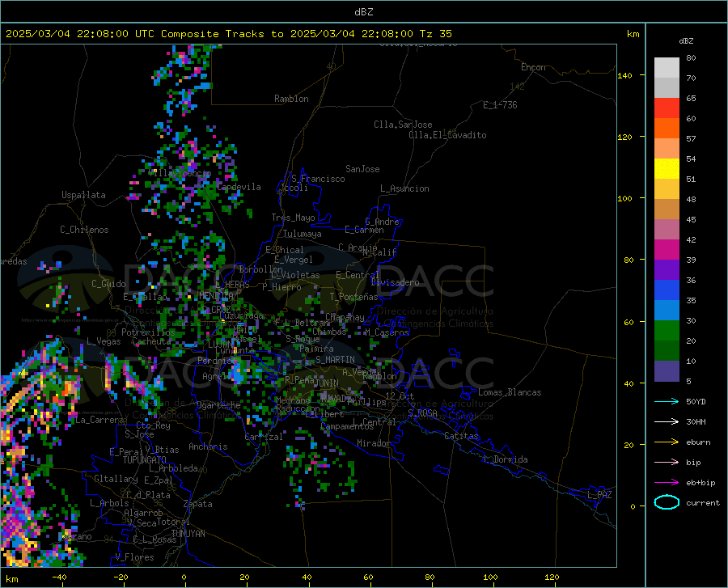Click the white 30HM arrow in legend
The height and width of the screenshot is (588, 728).
tap(667, 422)
